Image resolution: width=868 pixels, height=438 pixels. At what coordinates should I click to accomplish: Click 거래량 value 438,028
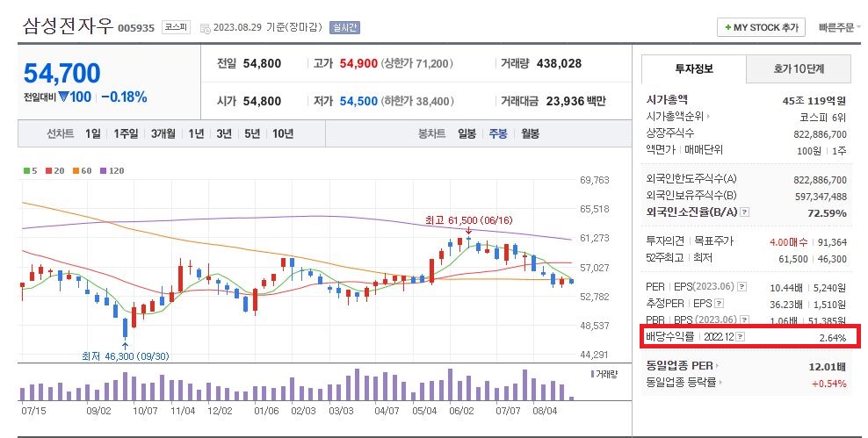click(x=559, y=63)
